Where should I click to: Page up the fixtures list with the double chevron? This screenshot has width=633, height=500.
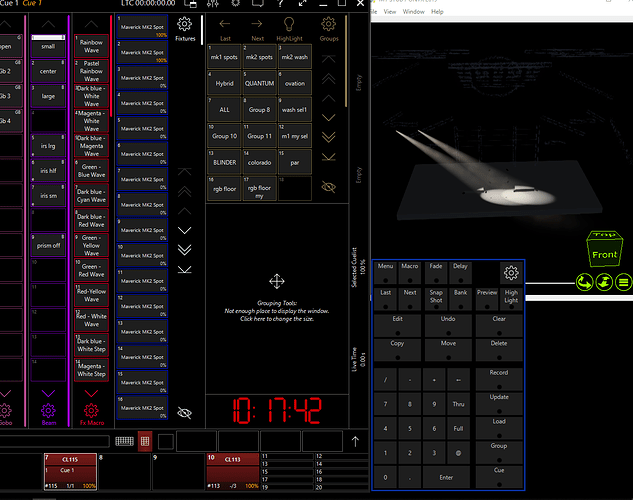[x=184, y=191]
